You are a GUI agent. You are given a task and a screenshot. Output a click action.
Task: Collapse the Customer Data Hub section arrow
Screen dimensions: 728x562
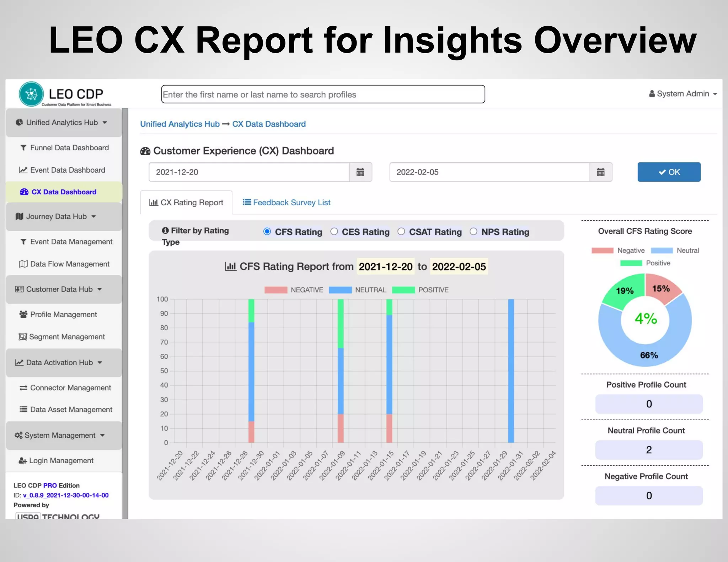coord(100,290)
